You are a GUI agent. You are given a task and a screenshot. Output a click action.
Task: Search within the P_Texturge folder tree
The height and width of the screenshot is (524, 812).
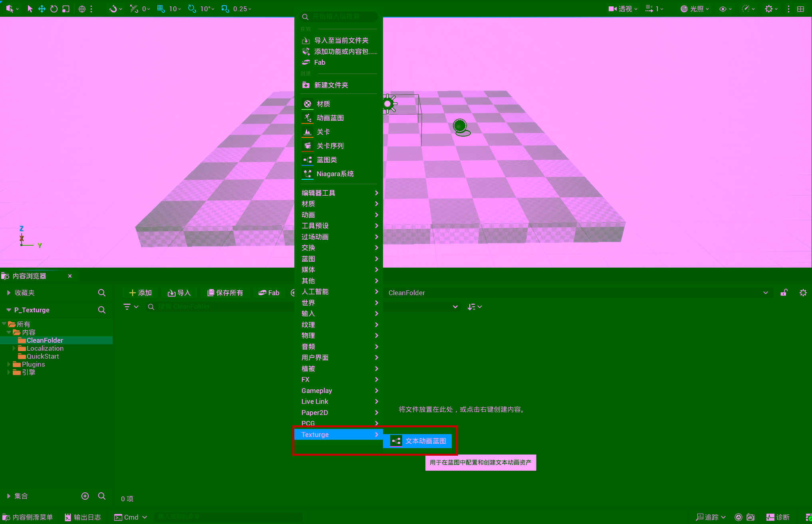click(102, 310)
